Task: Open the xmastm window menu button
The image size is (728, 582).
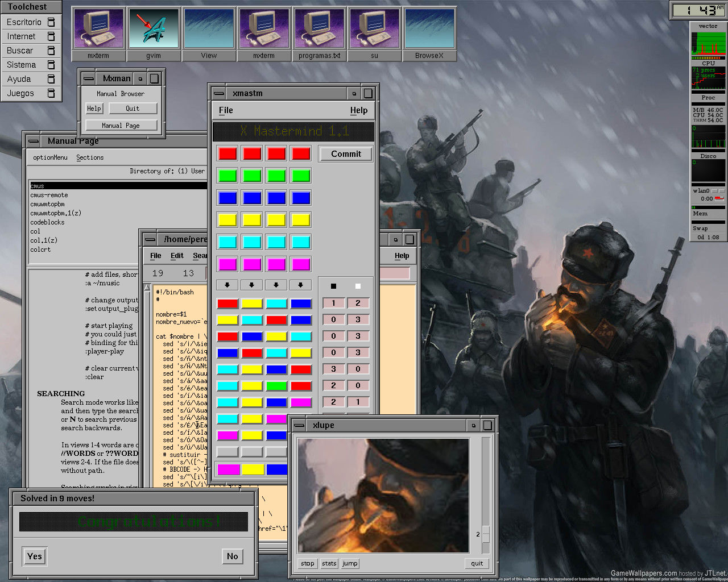Action: point(218,93)
